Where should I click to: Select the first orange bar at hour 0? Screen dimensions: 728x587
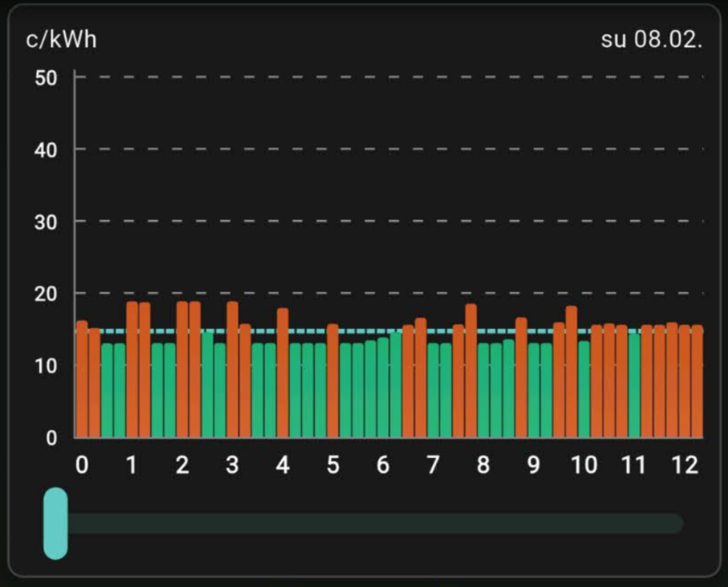[x=82, y=380]
